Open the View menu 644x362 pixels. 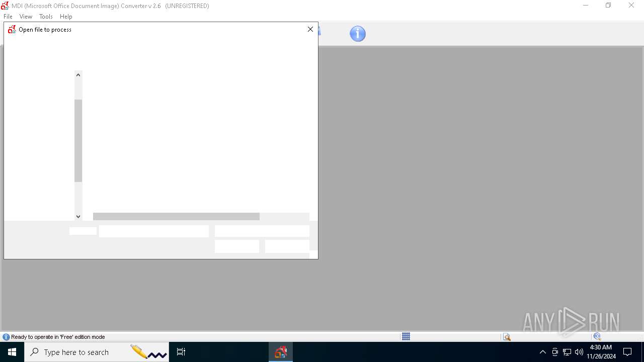[26, 17]
